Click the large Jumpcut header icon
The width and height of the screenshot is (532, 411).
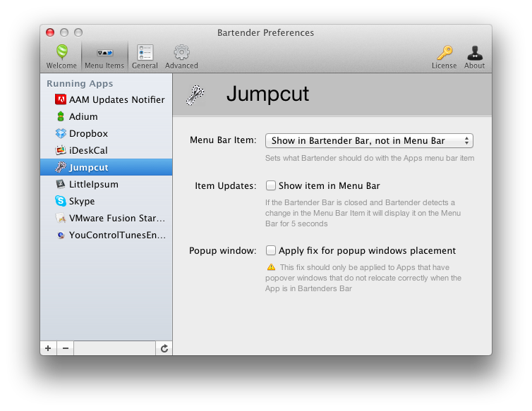coord(195,95)
